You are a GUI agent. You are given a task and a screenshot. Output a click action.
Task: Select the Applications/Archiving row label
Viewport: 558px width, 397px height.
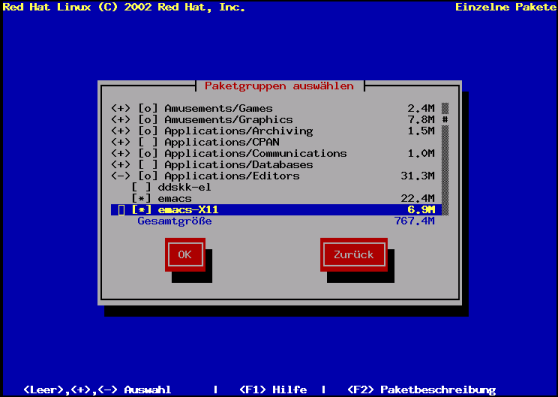238,131
